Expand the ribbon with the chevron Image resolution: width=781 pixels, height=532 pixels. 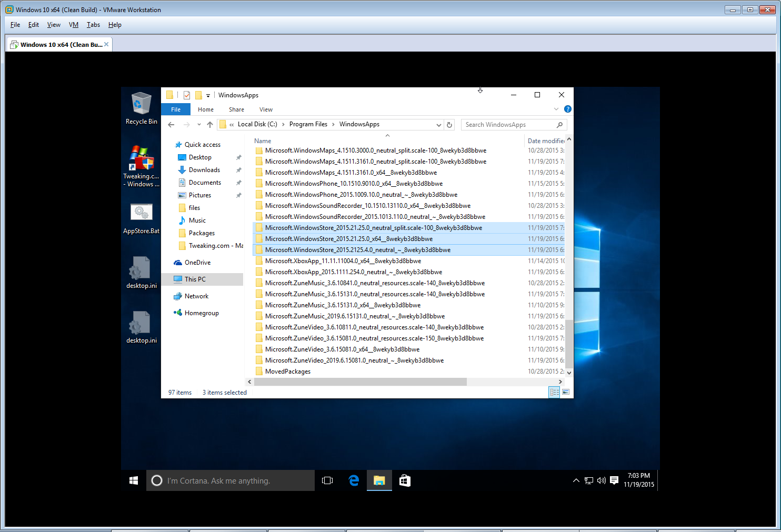point(556,109)
